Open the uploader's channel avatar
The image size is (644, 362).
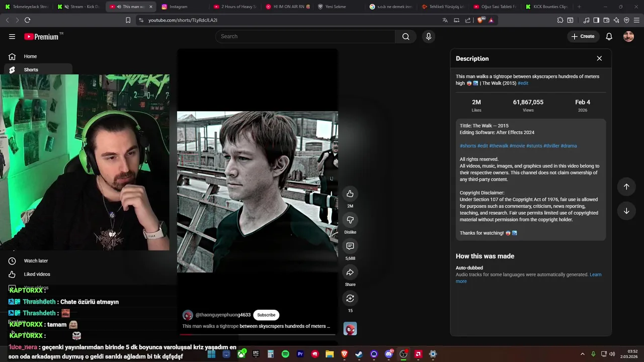pos(188,315)
